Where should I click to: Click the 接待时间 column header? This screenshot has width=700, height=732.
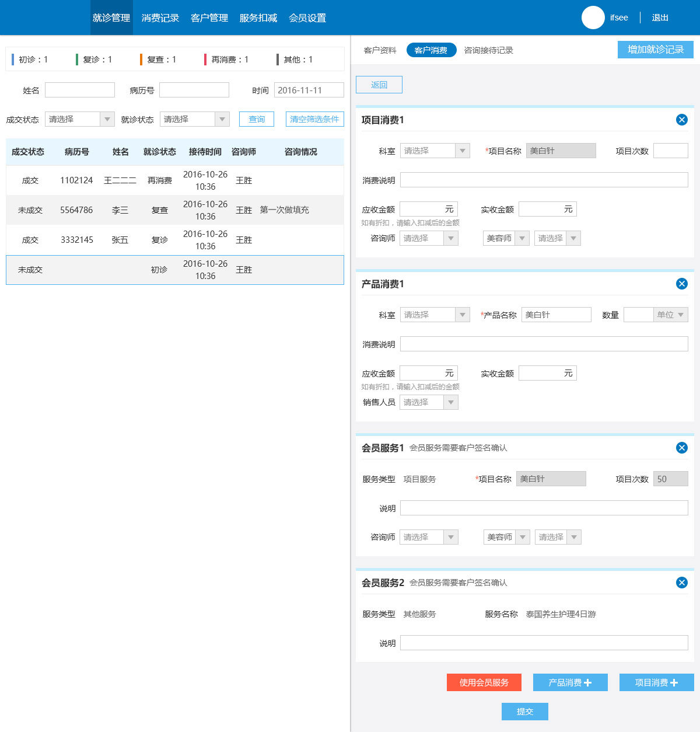click(x=205, y=152)
